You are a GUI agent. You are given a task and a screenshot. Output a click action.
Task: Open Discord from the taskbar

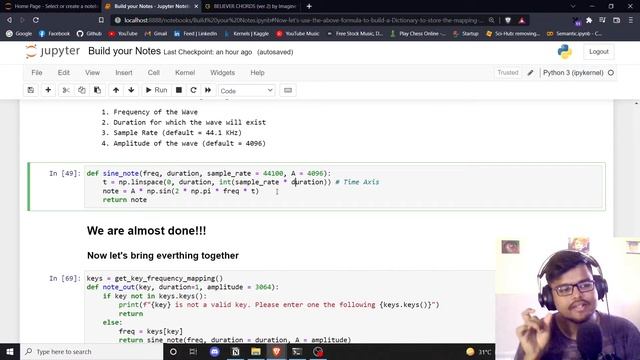tap(215, 351)
